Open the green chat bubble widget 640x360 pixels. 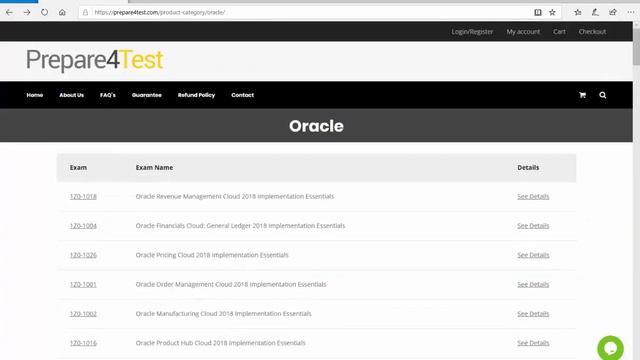pyautogui.click(x=610, y=348)
